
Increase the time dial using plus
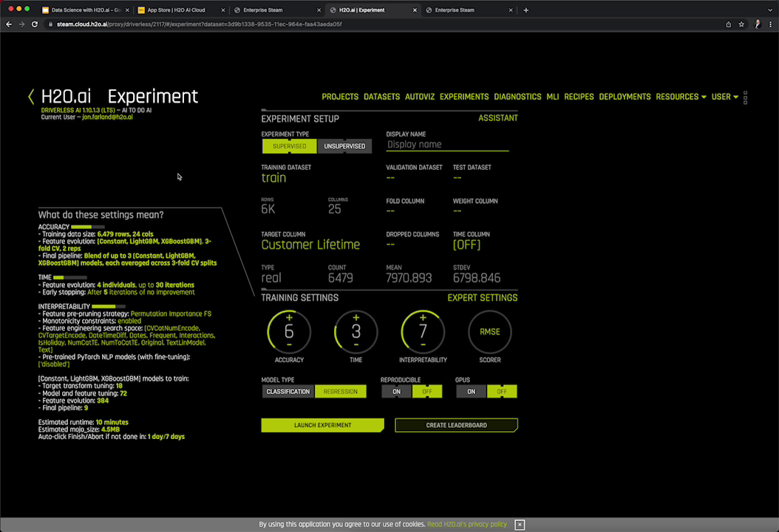click(356, 318)
